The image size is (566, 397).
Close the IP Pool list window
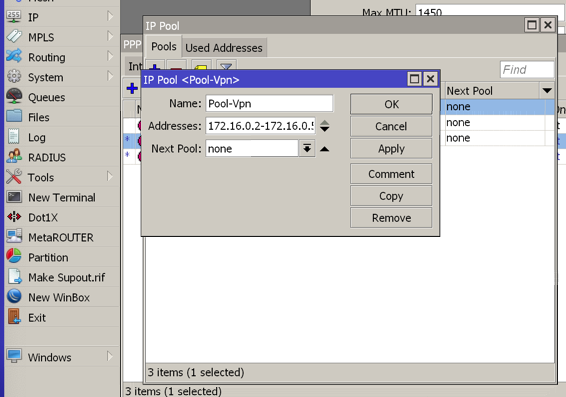pyautogui.click(x=548, y=25)
